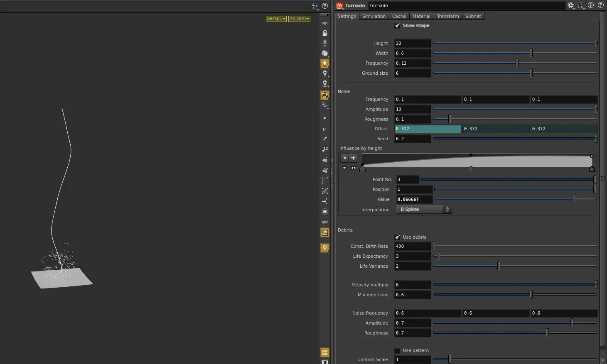Screen dimensions: 607x364
Task: Click the Amplitude slider under Noise
Action: pyautogui.click(x=515, y=109)
